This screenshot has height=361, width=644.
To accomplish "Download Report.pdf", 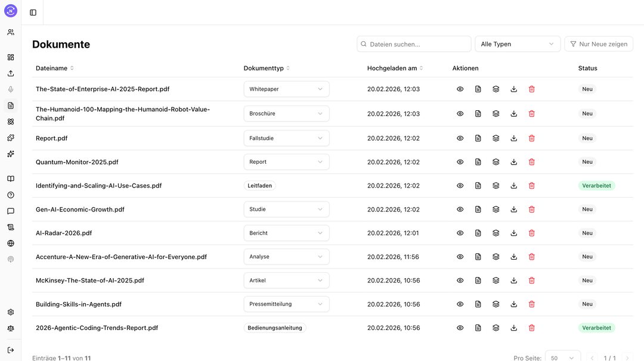I will click(x=514, y=138).
